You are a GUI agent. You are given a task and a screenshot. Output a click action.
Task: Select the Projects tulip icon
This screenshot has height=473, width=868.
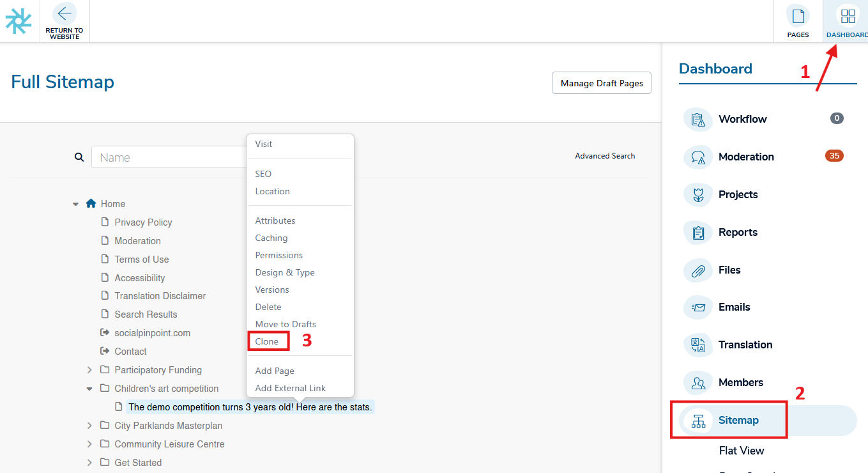[x=698, y=195]
